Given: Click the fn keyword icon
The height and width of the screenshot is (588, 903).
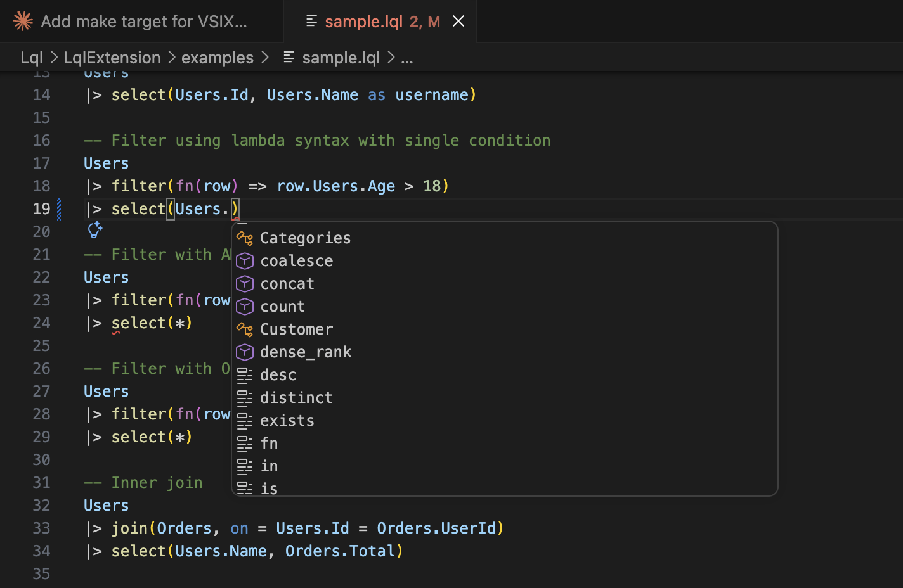Looking at the screenshot, I should pyautogui.click(x=245, y=444).
